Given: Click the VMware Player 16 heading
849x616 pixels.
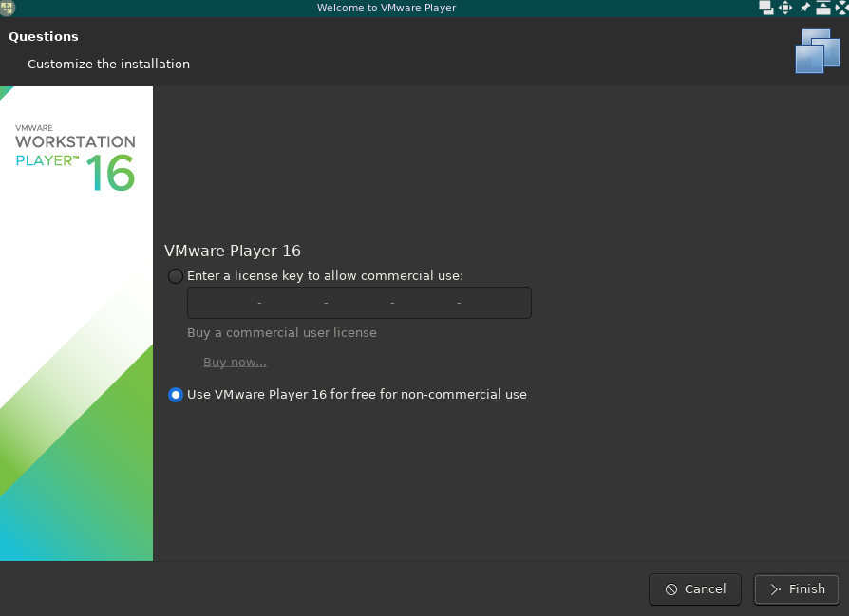Looking at the screenshot, I should click(233, 252).
